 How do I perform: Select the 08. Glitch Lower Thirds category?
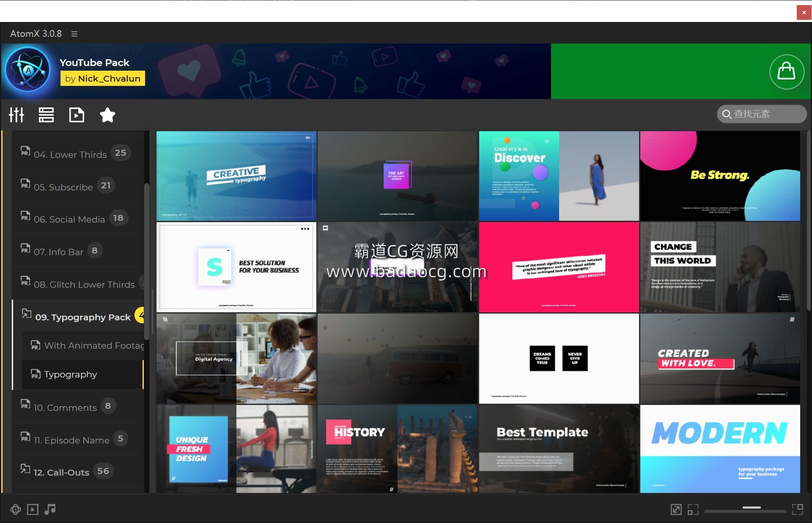pos(78,284)
